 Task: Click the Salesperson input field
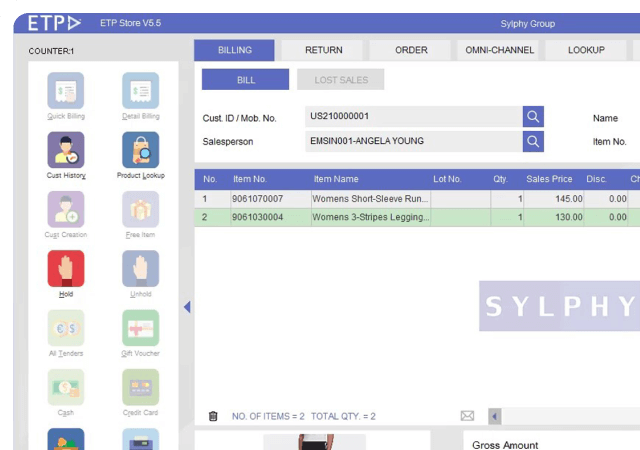pos(414,141)
